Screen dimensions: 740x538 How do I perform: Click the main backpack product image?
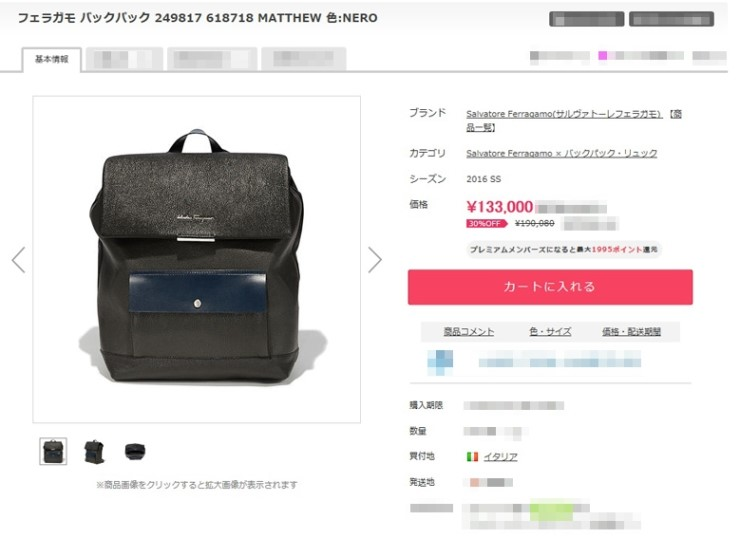pyautogui.click(x=196, y=260)
